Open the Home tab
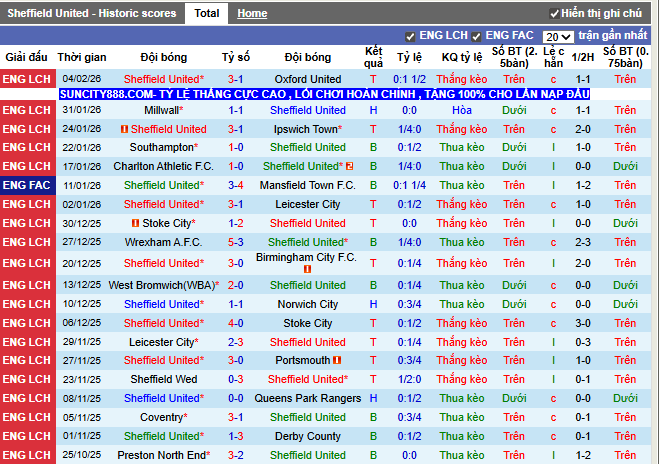 point(252,13)
